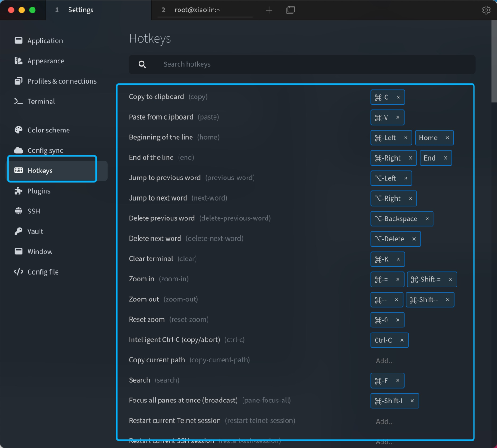Remove the Ctrl-C hotkey

[x=402, y=340]
